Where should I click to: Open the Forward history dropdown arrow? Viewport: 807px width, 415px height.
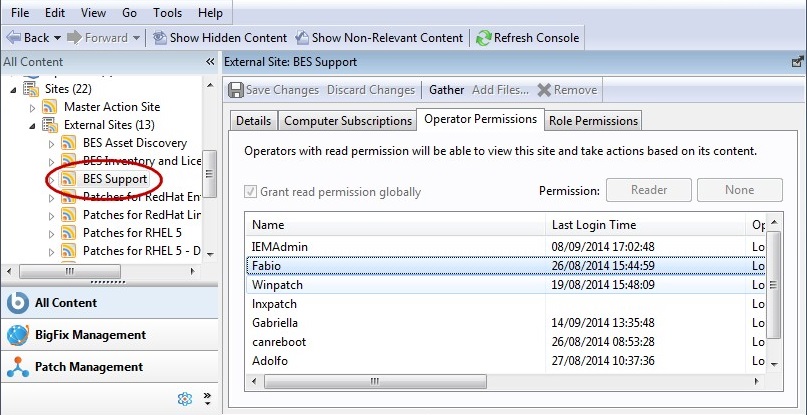click(136, 38)
